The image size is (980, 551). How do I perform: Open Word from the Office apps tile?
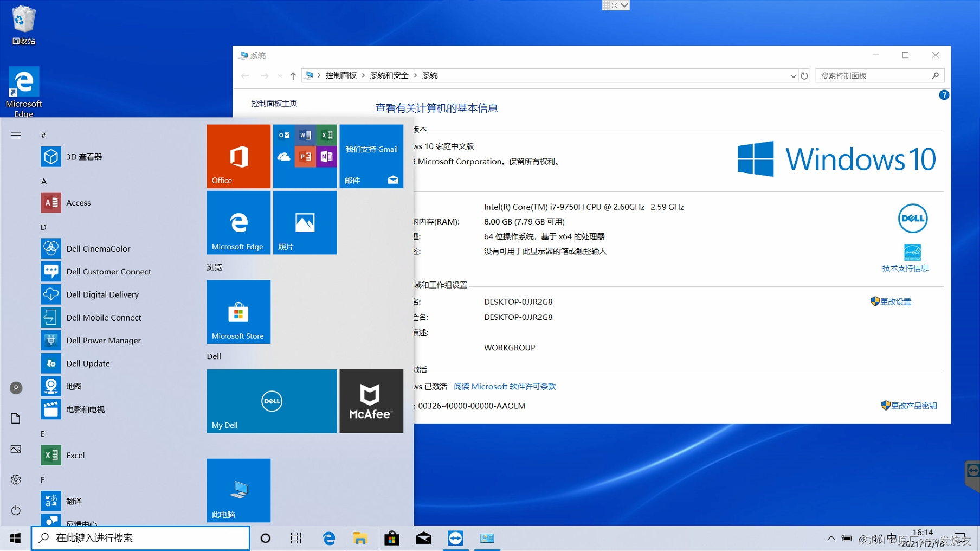point(305,135)
